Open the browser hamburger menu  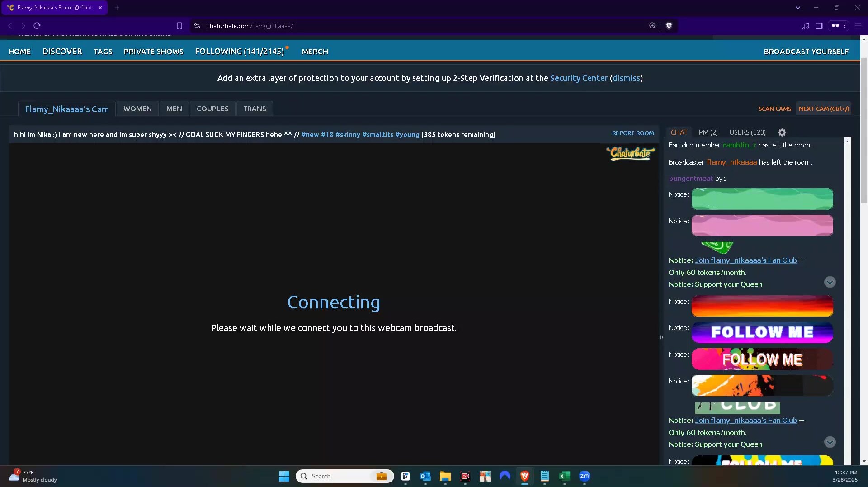[858, 26]
